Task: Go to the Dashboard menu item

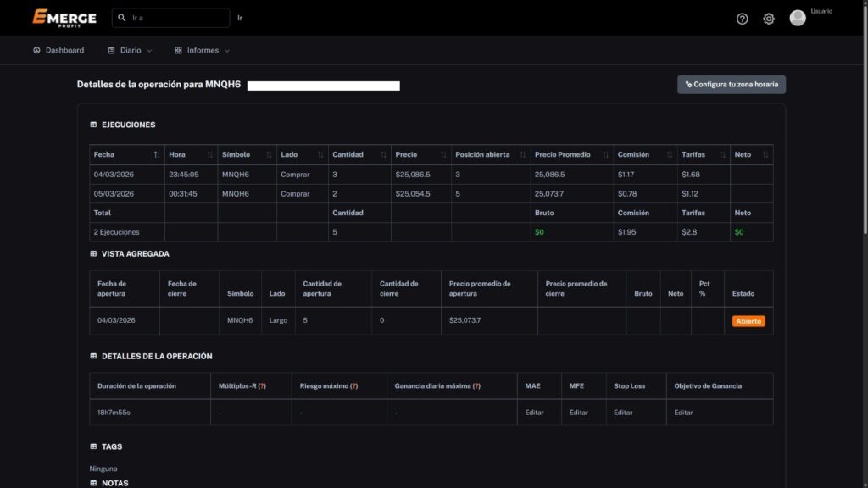Action: tap(58, 51)
